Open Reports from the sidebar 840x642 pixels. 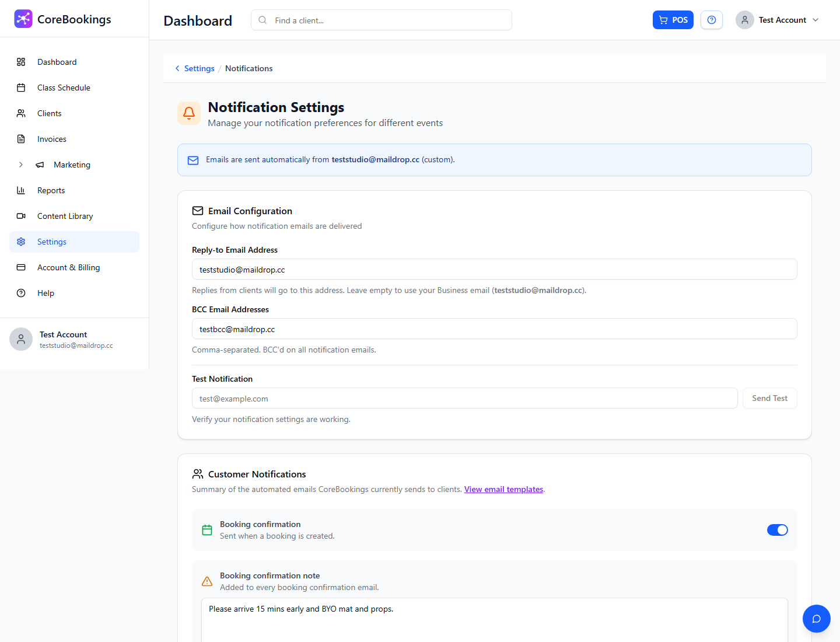[74, 190]
